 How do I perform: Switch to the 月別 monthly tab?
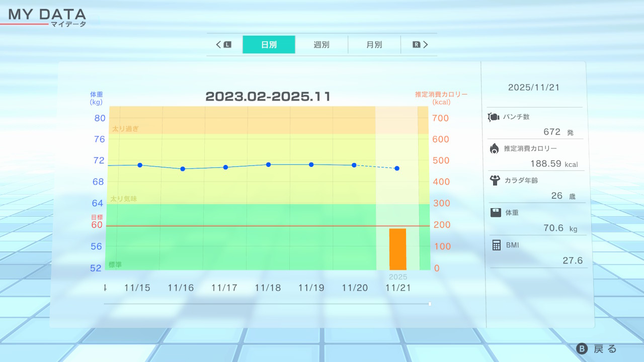point(374,45)
